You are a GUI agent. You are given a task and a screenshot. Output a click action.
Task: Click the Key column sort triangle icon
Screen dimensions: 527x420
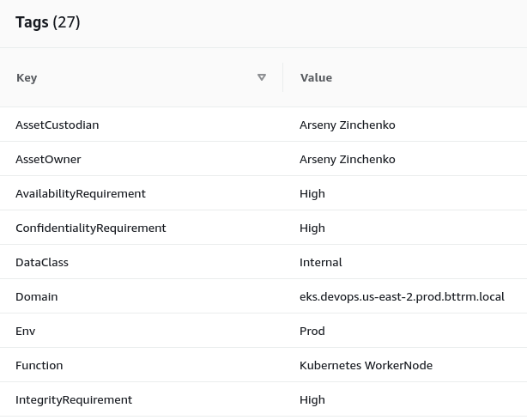262,77
